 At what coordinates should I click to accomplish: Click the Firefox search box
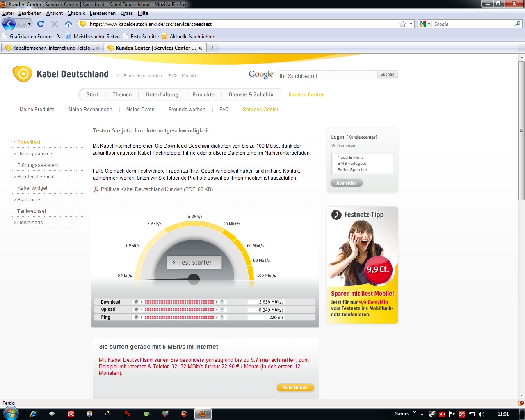(x=473, y=24)
